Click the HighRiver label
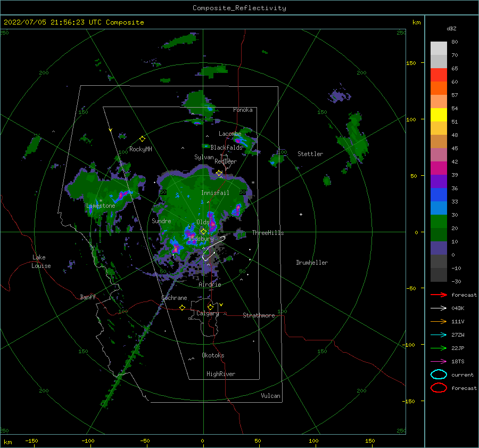 [221, 374]
